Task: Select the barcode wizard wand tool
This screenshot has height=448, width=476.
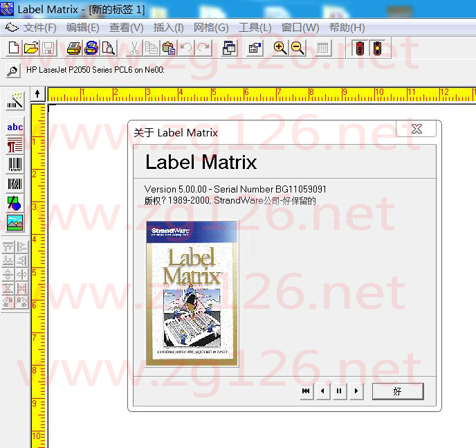Action: pyautogui.click(x=15, y=101)
